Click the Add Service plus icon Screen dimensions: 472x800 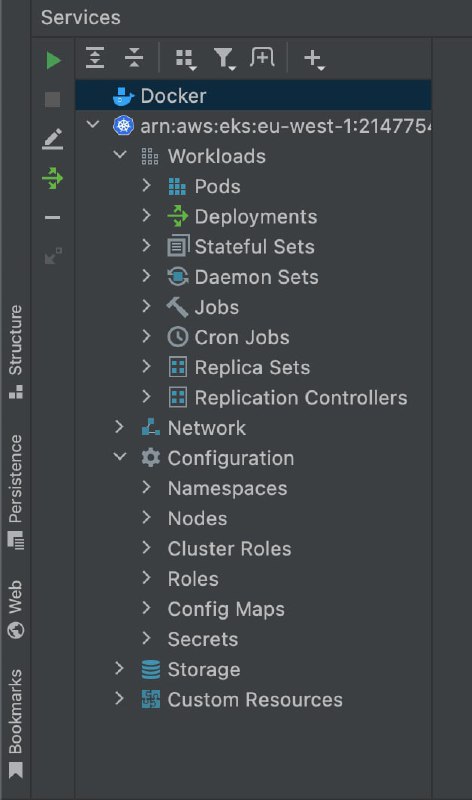(x=314, y=59)
